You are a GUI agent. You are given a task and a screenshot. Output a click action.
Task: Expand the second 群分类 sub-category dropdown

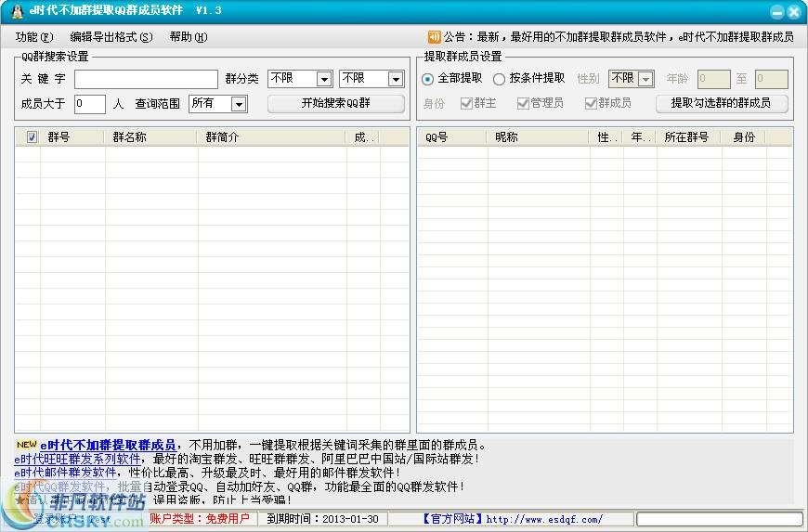(x=396, y=79)
